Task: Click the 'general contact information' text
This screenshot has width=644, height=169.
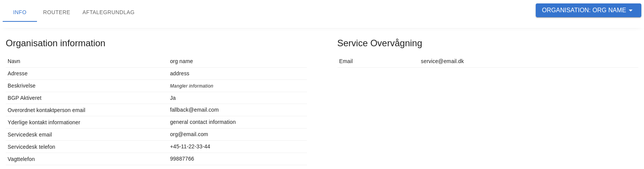Action: (203, 122)
